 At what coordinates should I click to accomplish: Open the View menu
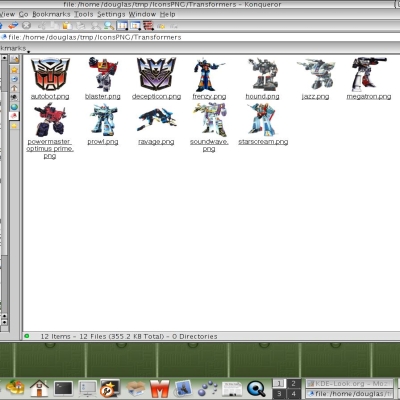click(x=7, y=14)
